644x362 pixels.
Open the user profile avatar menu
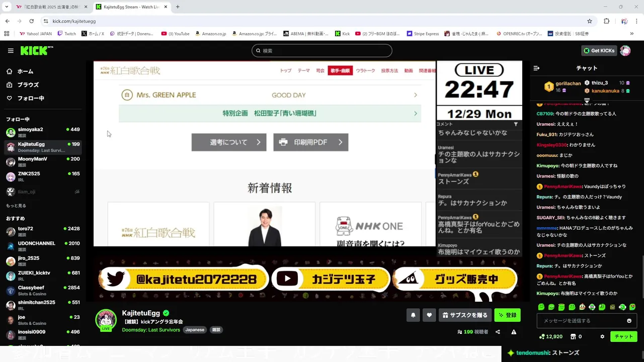click(x=625, y=51)
